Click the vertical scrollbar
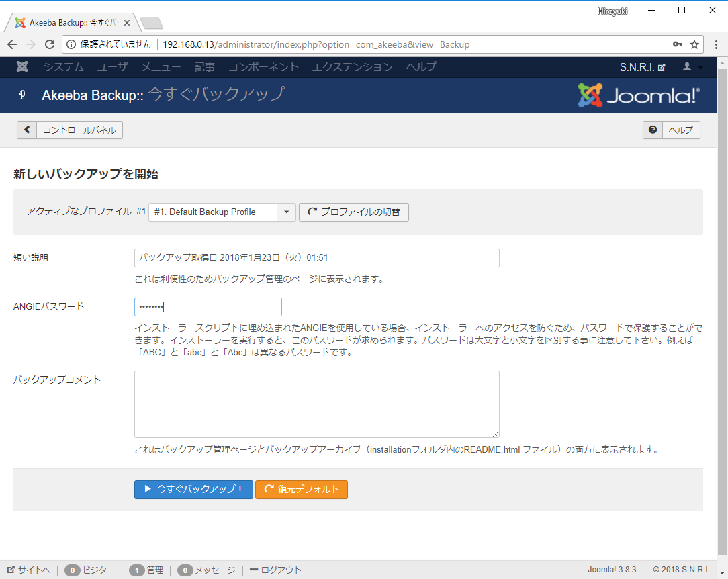Viewport: 728px width, 579px height. click(x=722, y=311)
